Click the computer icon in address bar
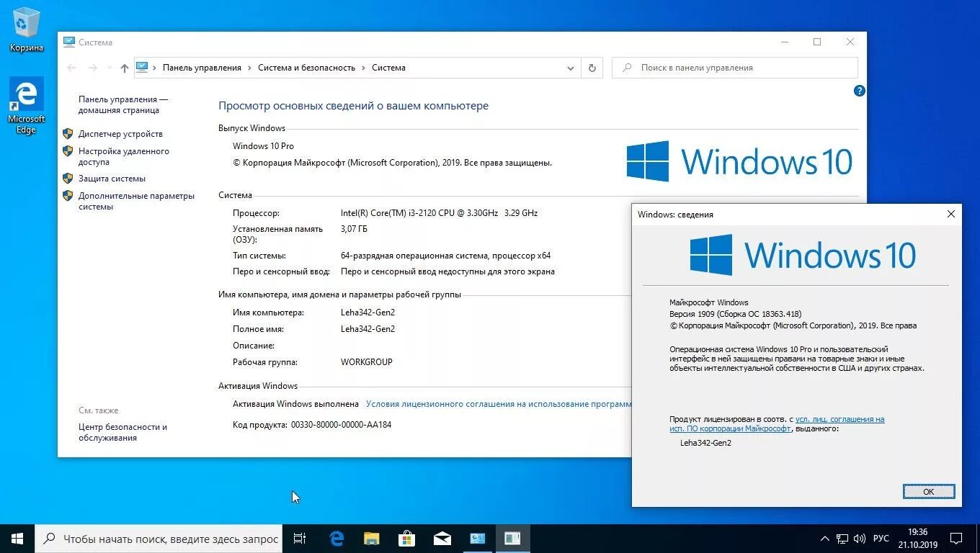The height and width of the screenshot is (553, 980). click(x=142, y=67)
